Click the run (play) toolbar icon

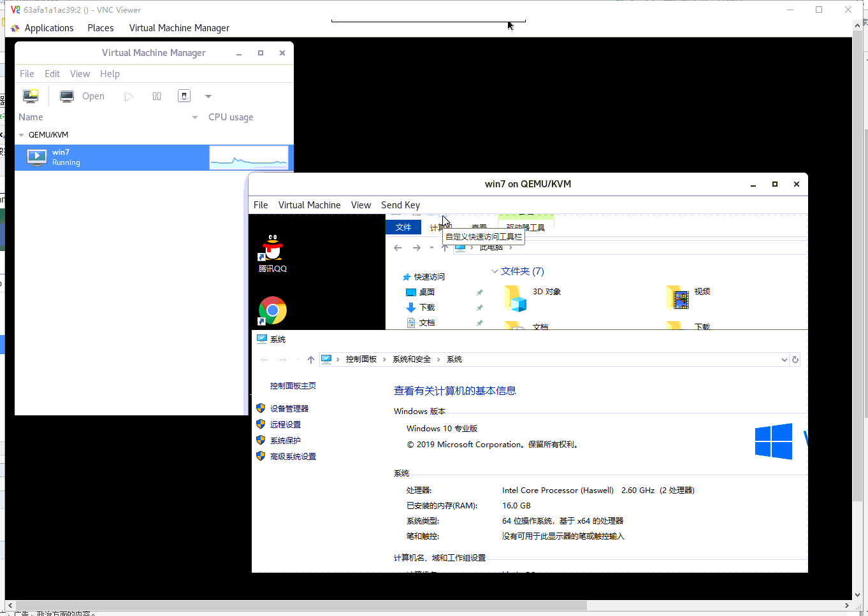[x=129, y=96]
